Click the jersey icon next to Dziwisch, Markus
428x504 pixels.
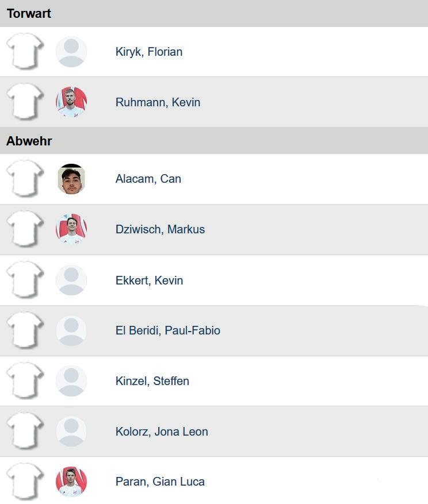click(x=25, y=229)
